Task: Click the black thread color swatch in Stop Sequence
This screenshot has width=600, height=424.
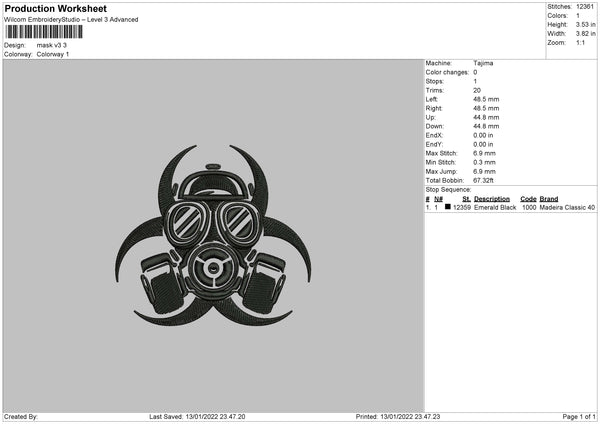Action: tap(448, 207)
